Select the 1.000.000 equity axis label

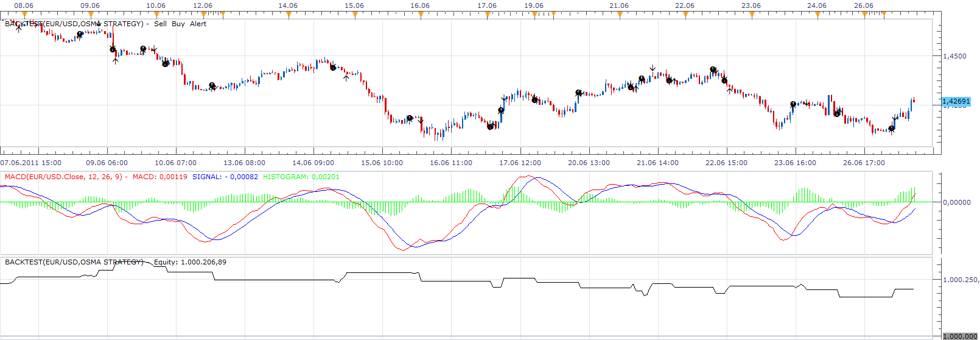[961, 336]
